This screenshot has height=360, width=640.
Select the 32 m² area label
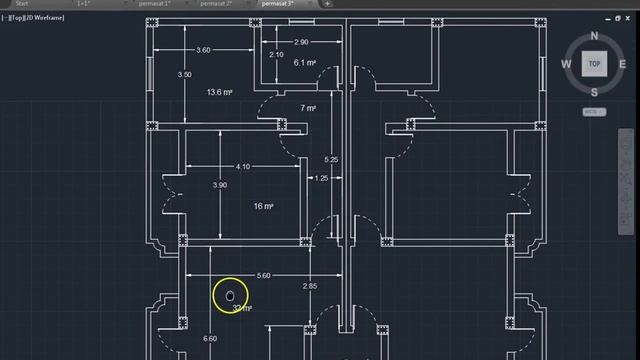242,308
